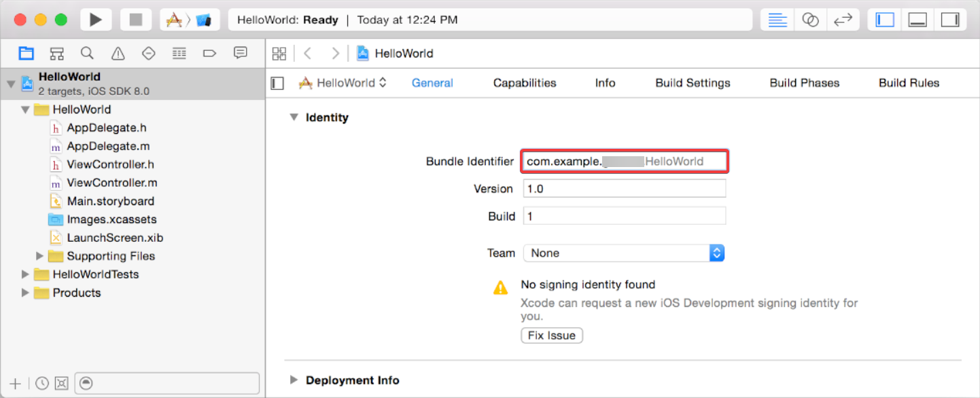Expand the Products group
The width and height of the screenshot is (980, 398).
pyautogui.click(x=25, y=293)
